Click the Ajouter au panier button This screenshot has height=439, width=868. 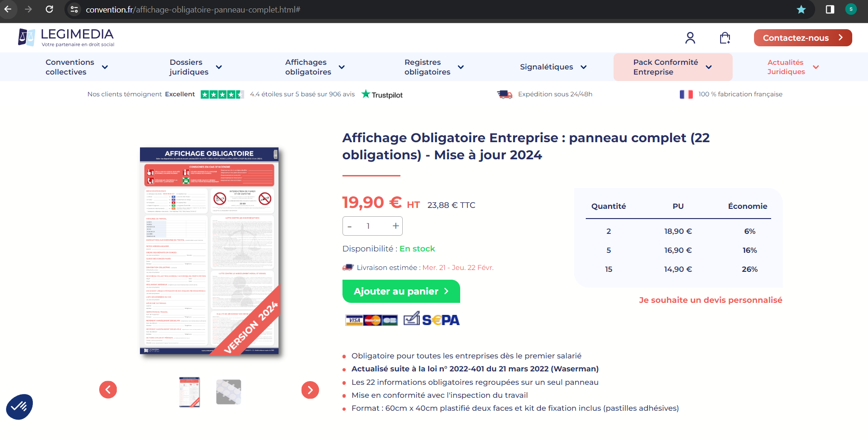pos(401,291)
